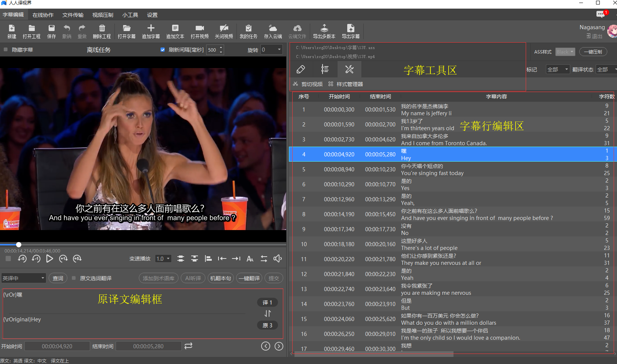The height and width of the screenshot is (364, 617).
Task: Toggle 隐藏字幕 hide subtitles checkbox
Action: (x=6, y=49)
